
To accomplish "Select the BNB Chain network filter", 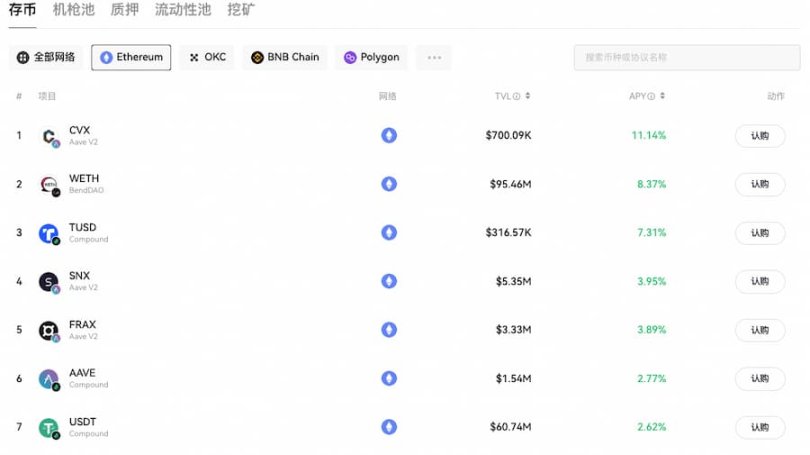I will pyautogui.click(x=285, y=57).
